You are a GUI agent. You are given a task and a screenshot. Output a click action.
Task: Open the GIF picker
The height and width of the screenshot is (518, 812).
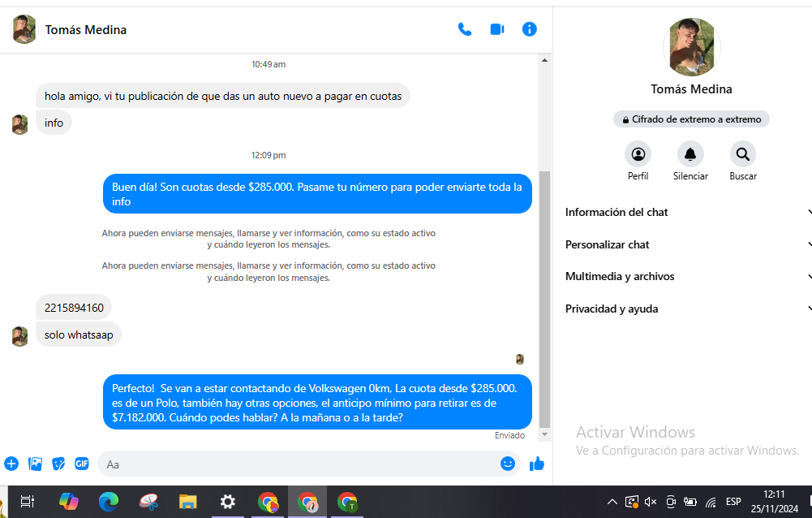(82, 464)
